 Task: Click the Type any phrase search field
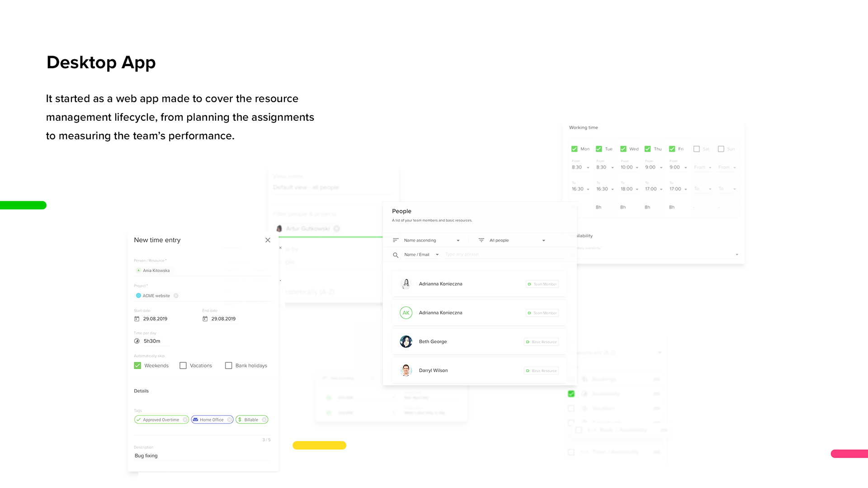(504, 254)
